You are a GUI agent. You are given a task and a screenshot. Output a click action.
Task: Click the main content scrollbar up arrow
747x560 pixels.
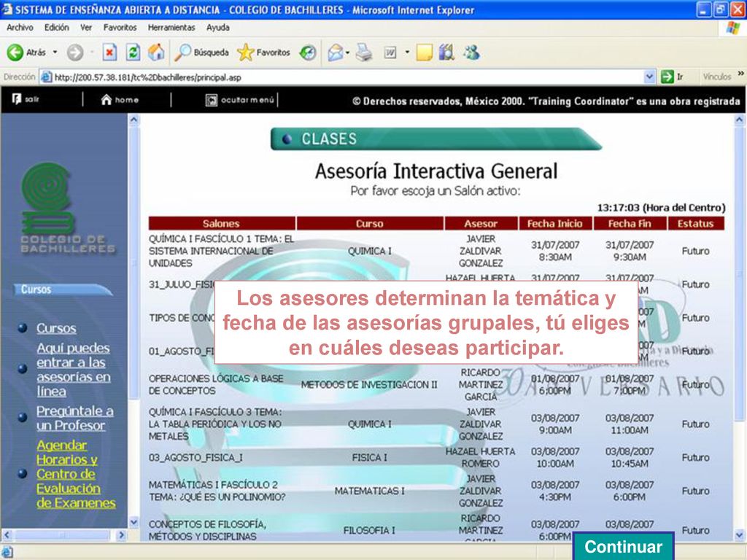point(740,120)
